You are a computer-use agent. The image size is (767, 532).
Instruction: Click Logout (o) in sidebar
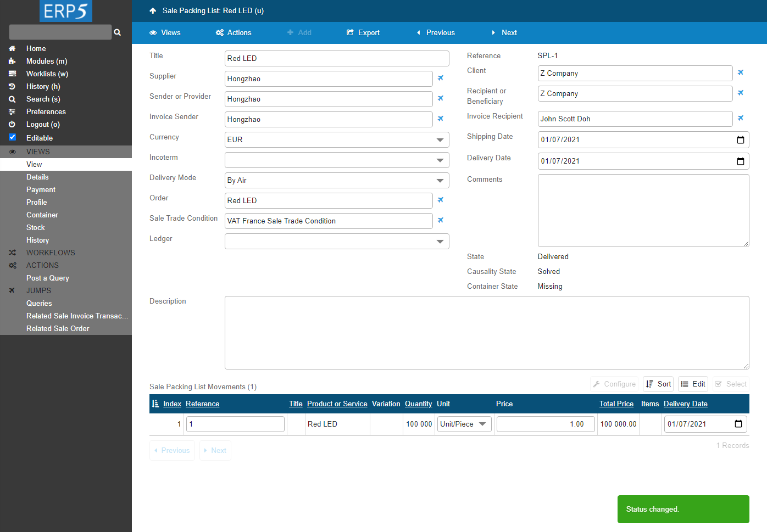[x=43, y=124]
